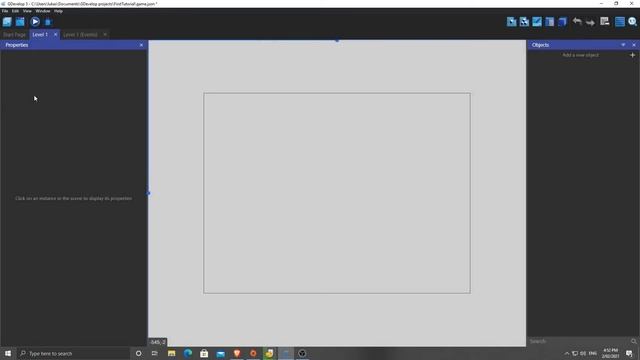The image size is (640, 360).
Task: Click the white icon right of redo
Action: (604, 22)
